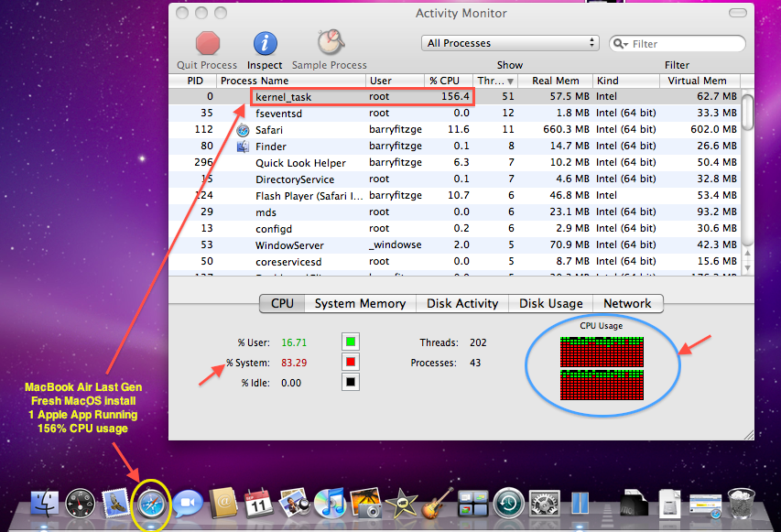This screenshot has height=532, width=781.
Task: Open the Disk Usage tab
Action: pos(551,303)
